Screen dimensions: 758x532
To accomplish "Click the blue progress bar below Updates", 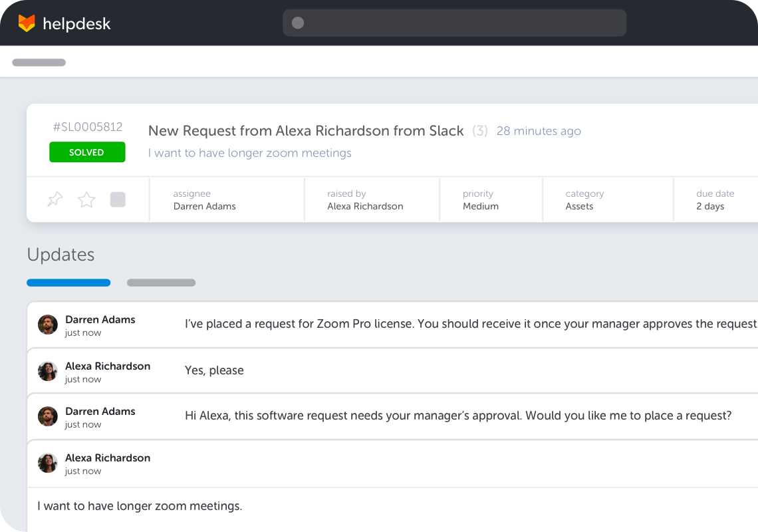I will 68,282.
